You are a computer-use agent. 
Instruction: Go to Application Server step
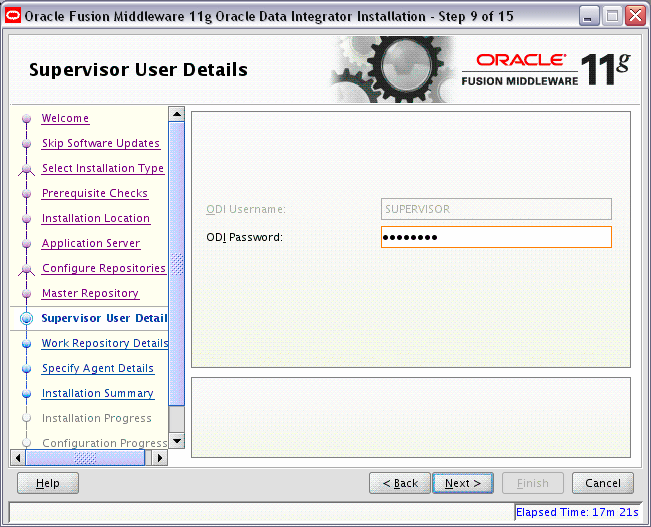[x=91, y=243]
